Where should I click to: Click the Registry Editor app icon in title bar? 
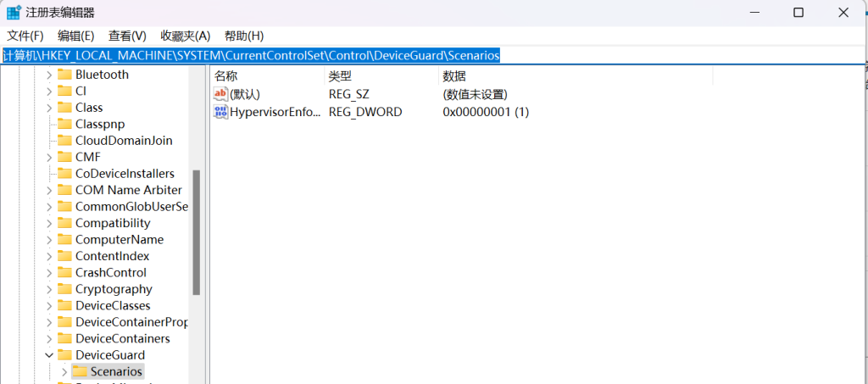[x=14, y=12]
